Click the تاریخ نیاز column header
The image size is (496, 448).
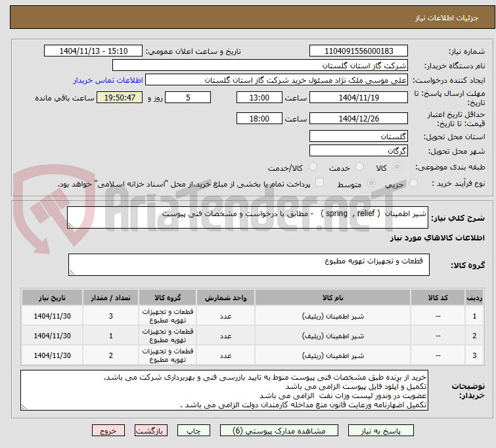[52, 298]
